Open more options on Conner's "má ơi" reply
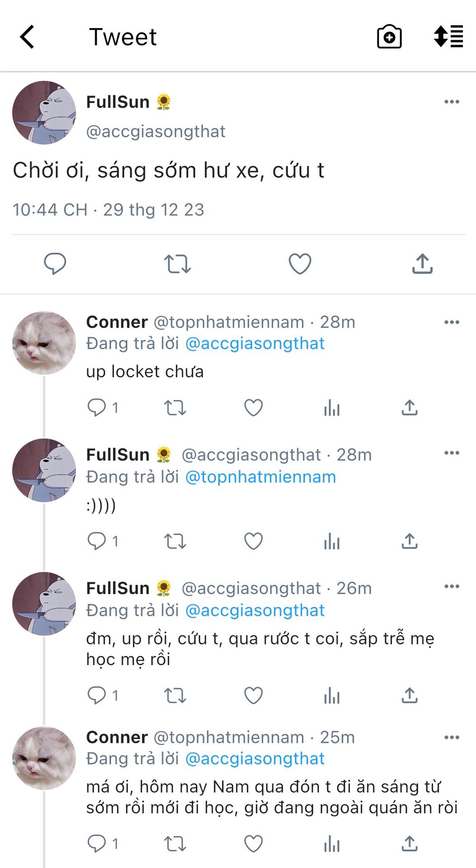Image resolution: width=476 pixels, height=868 pixels. click(452, 737)
